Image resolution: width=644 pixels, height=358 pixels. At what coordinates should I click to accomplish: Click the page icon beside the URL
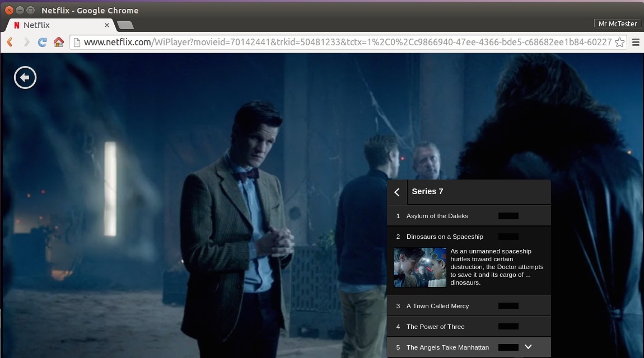(77, 42)
